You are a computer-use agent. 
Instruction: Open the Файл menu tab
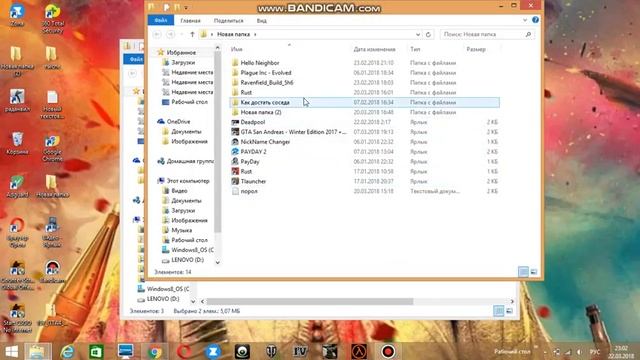click(160, 20)
